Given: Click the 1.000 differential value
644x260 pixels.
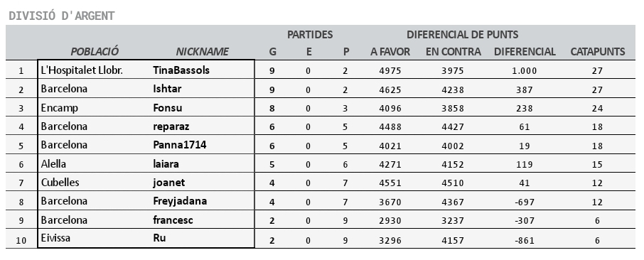Looking at the screenshot, I should pyautogui.click(x=525, y=70).
